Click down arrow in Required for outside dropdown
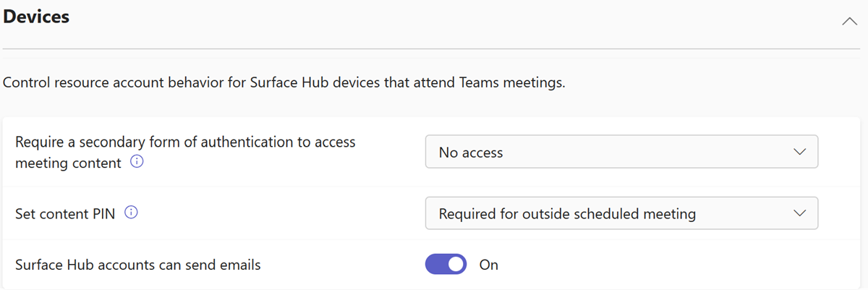 799,213
